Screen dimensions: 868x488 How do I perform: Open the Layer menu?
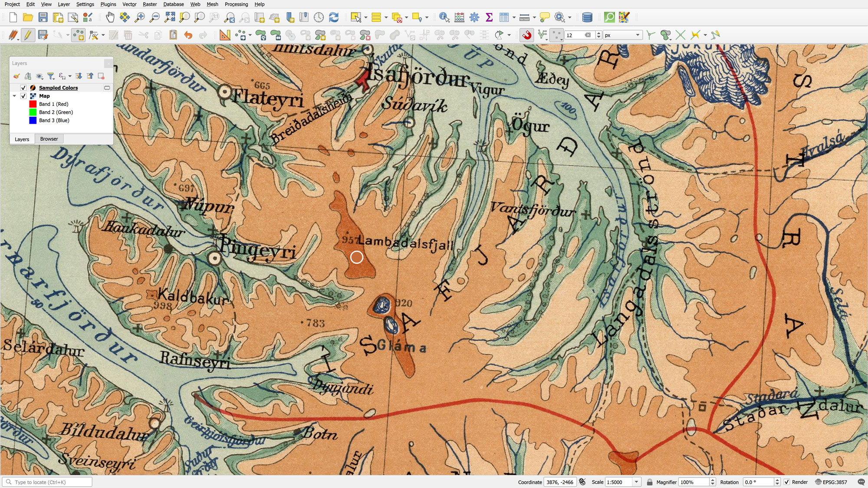click(64, 4)
